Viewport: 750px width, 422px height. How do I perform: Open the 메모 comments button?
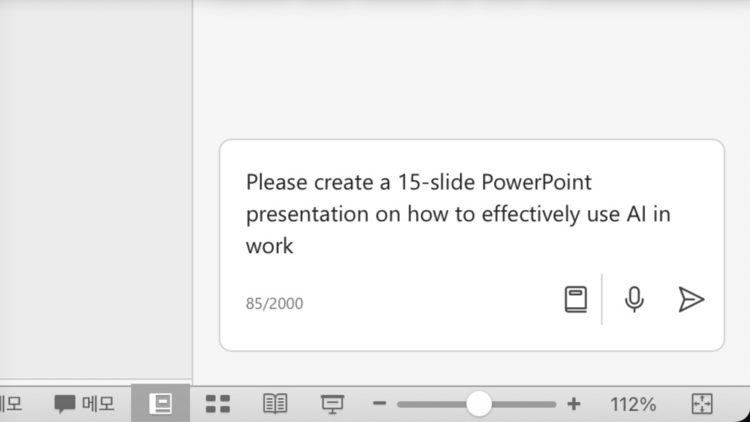coord(85,404)
